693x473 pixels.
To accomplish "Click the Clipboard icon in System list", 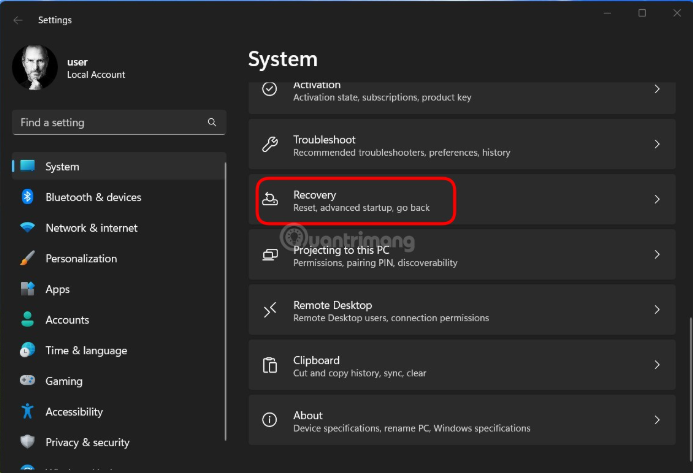I will (270, 365).
